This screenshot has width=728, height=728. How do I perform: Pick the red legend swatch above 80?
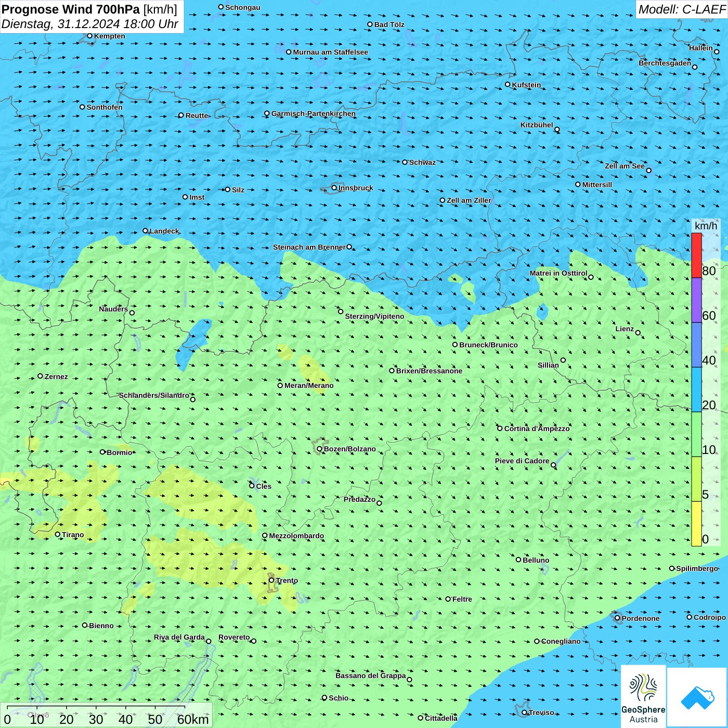pos(696,255)
